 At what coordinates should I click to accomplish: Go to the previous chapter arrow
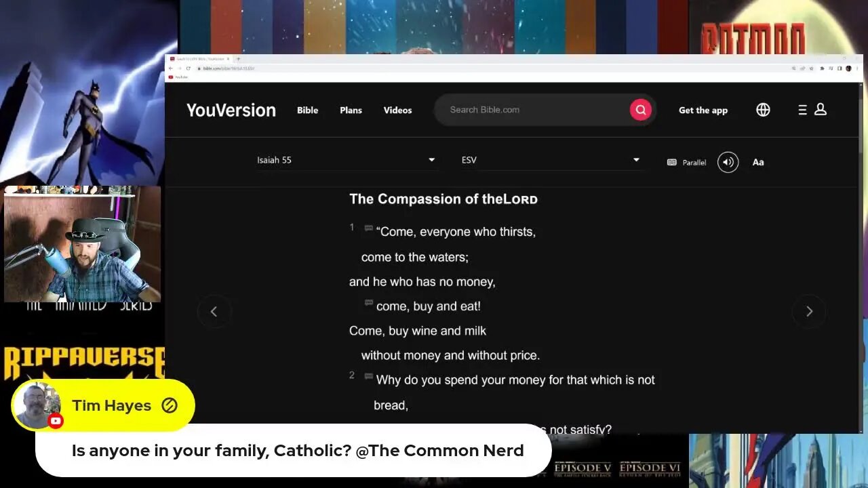[214, 311]
